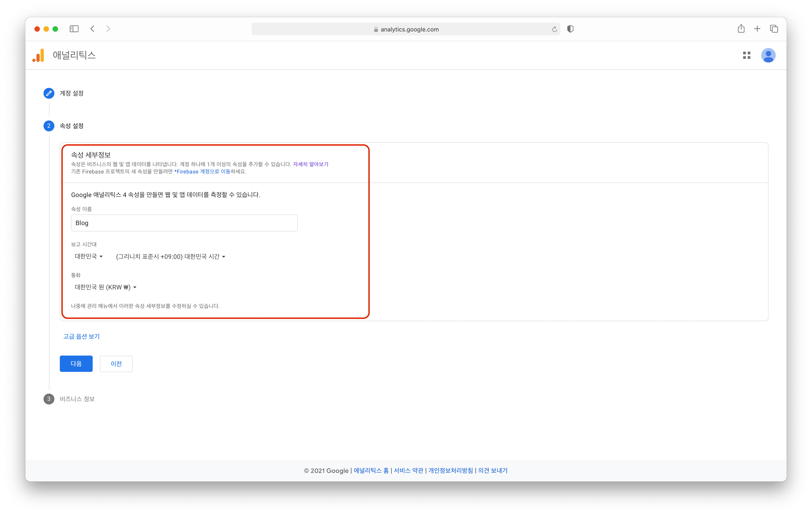The image size is (812, 515).
Task: Open a new tab with the plus icon
Action: tap(757, 29)
